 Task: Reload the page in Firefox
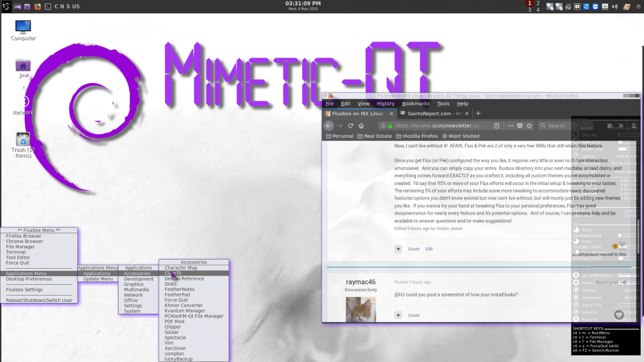[x=350, y=125]
